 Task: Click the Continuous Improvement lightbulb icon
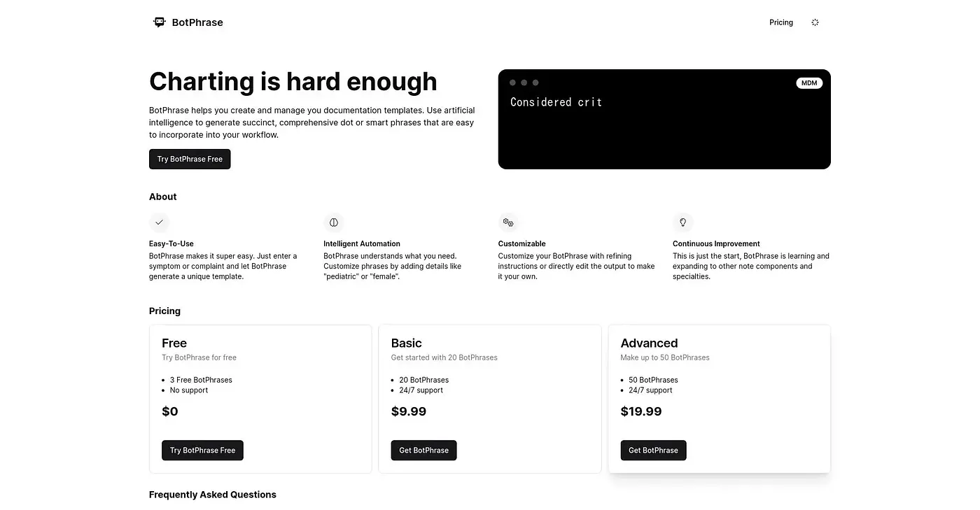(683, 222)
